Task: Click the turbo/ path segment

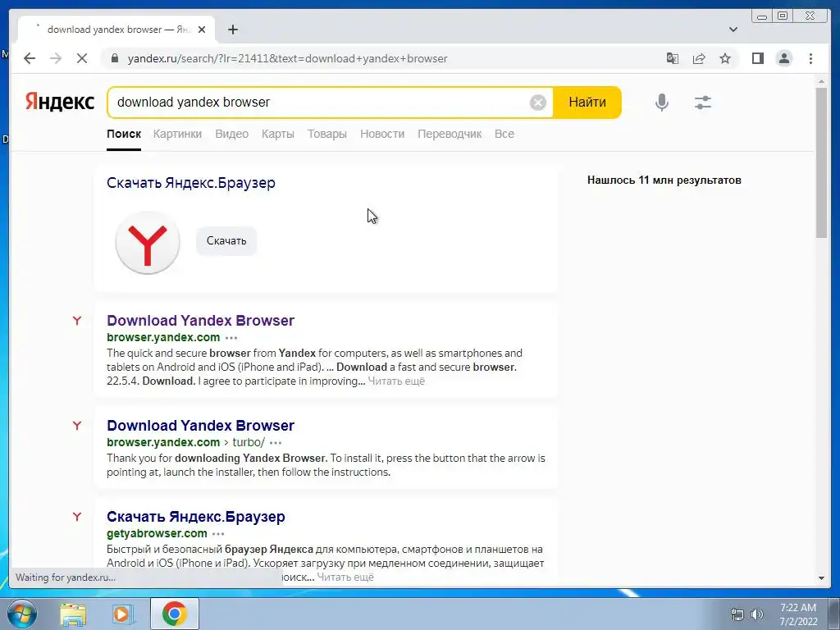Action: tap(249, 442)
